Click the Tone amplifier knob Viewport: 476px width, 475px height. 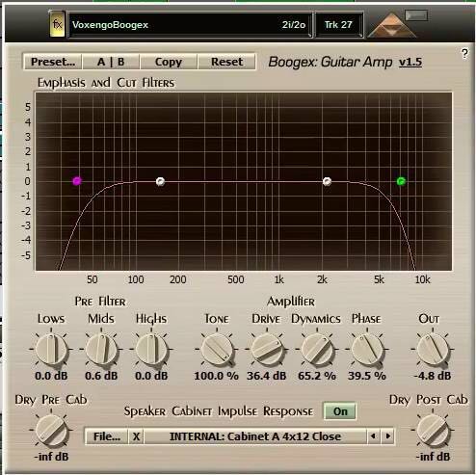[x=217, y=350]
